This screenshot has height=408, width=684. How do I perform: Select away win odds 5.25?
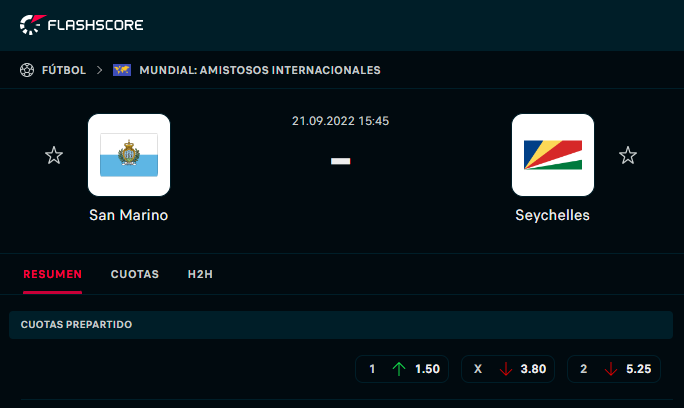coord(614,369)
